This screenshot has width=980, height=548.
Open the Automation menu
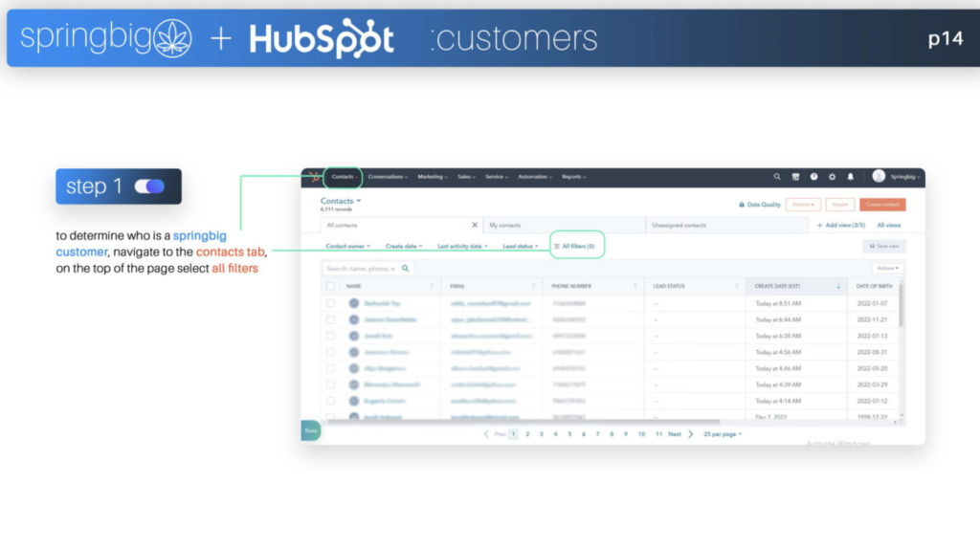535,177
